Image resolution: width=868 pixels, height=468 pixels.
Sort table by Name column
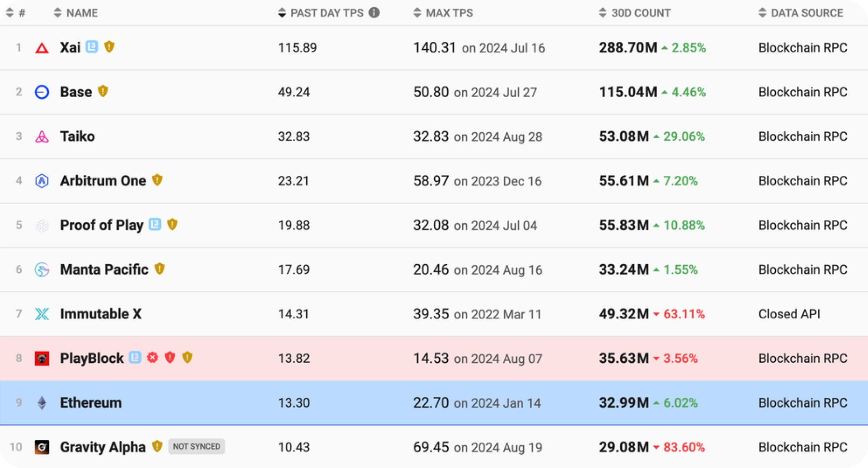point(76,13)
